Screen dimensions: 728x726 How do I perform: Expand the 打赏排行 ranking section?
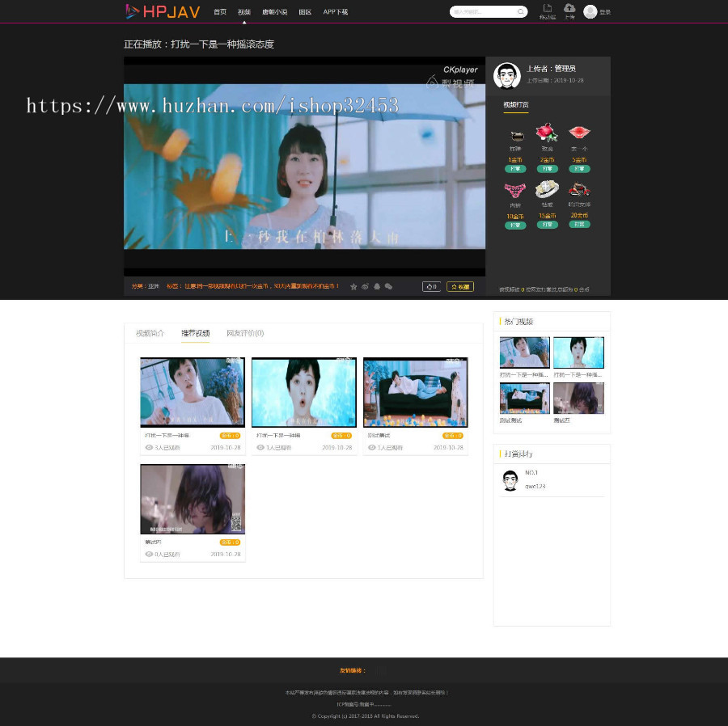[521, 454]
